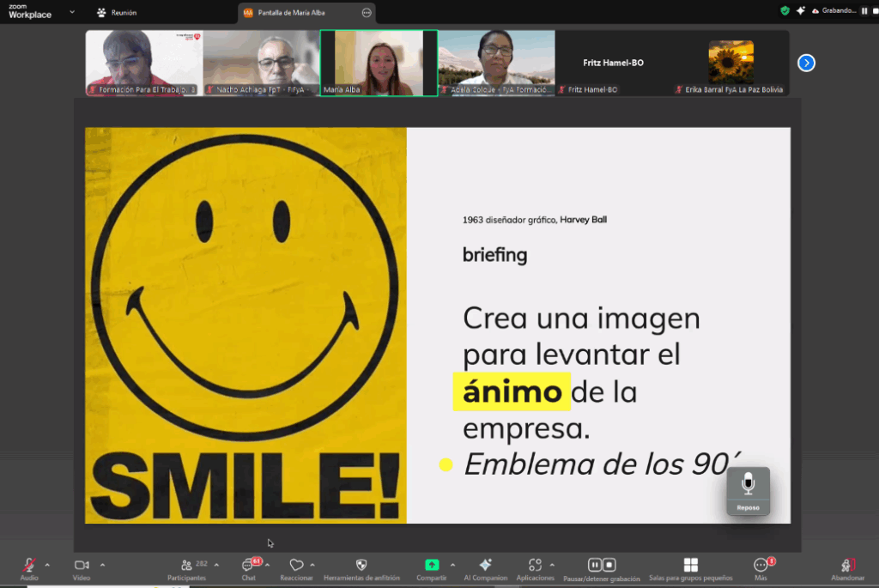Select the Reunión tab
Screen dimensions: 879x588
click(x=117, y=12)
